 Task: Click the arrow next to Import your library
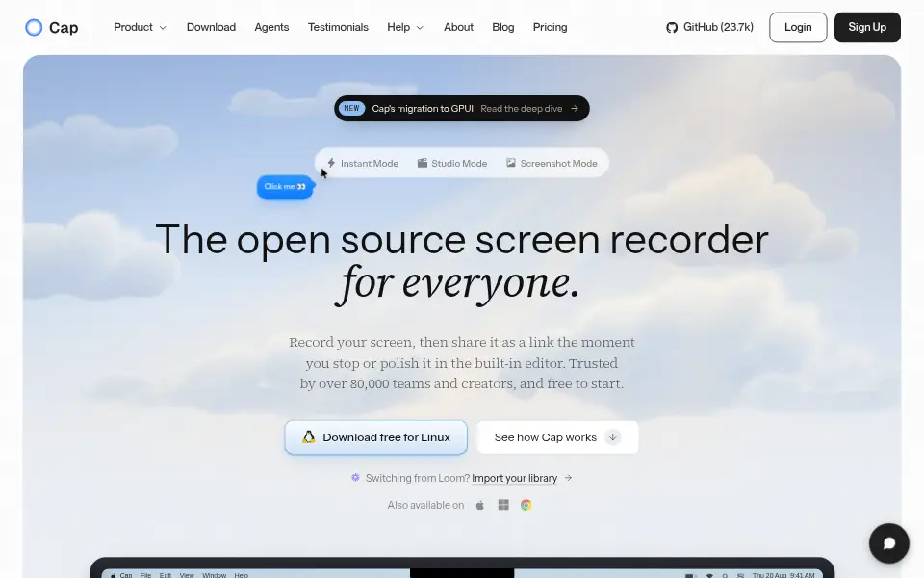568,478
